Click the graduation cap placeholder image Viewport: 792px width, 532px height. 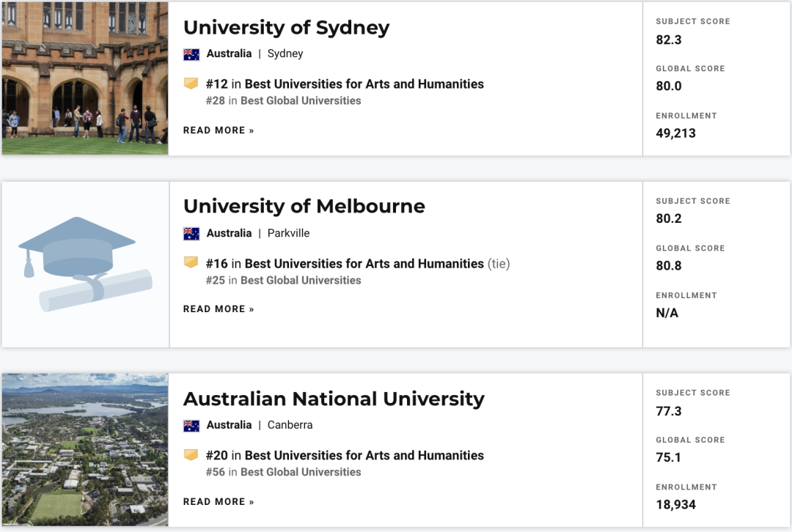point(85,265)
